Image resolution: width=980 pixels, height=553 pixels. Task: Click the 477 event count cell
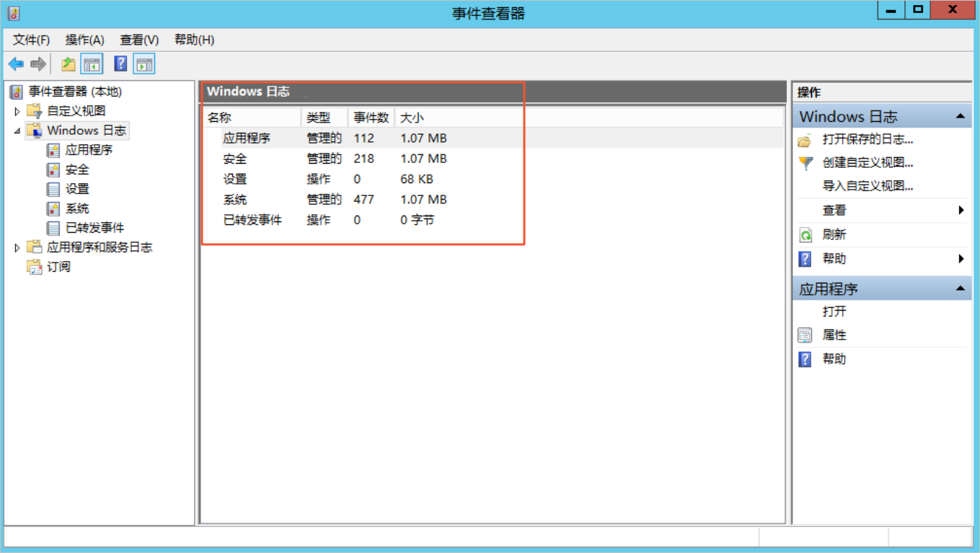(364, 200)
